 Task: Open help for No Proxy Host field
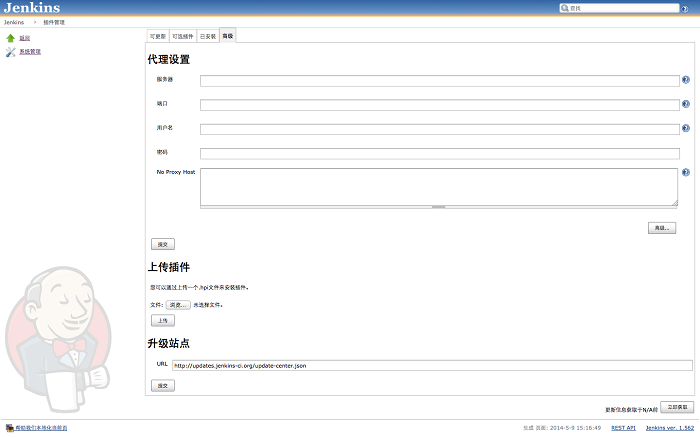pos(686,172)
